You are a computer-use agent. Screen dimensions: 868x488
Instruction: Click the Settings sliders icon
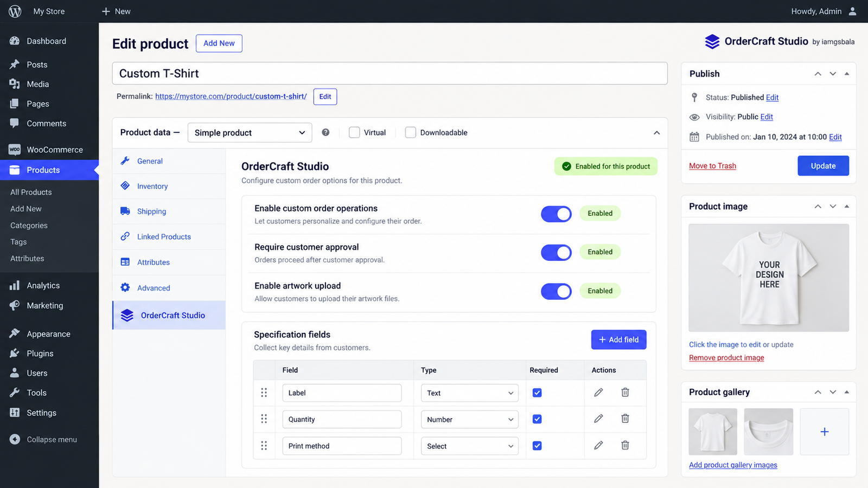click(15, 413)
